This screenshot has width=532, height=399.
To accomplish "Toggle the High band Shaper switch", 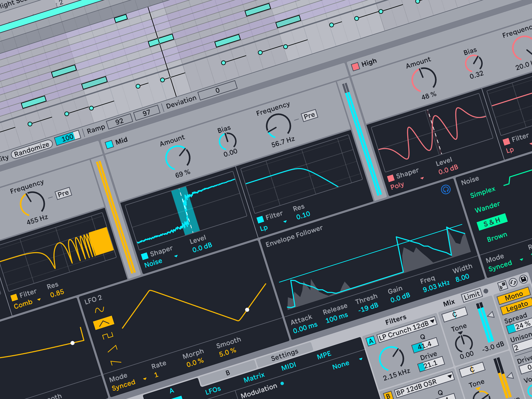I will [391, 178].
